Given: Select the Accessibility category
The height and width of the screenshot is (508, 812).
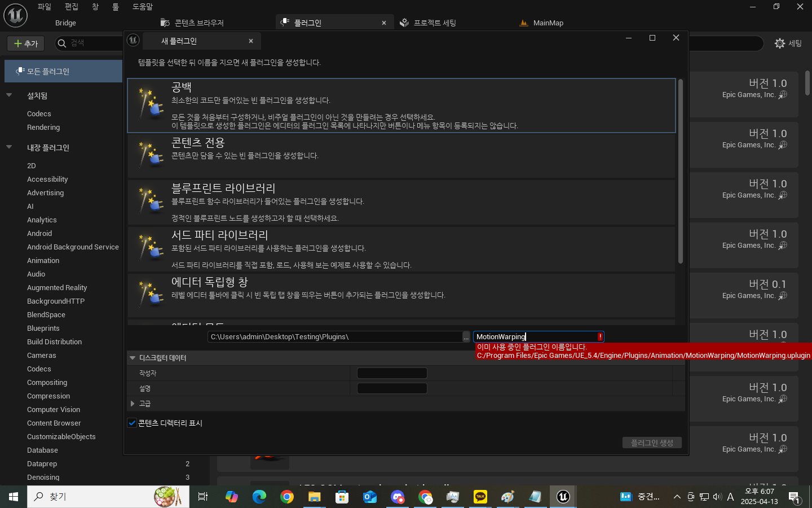Looking at the screenshot, I should 47,179.
